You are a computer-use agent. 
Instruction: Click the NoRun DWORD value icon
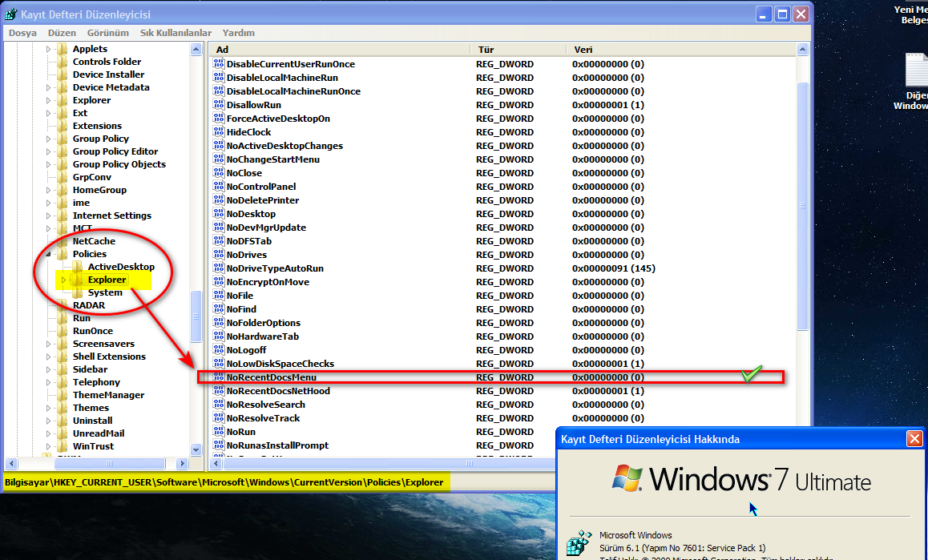pyautogui.click(x=219, y=432)
